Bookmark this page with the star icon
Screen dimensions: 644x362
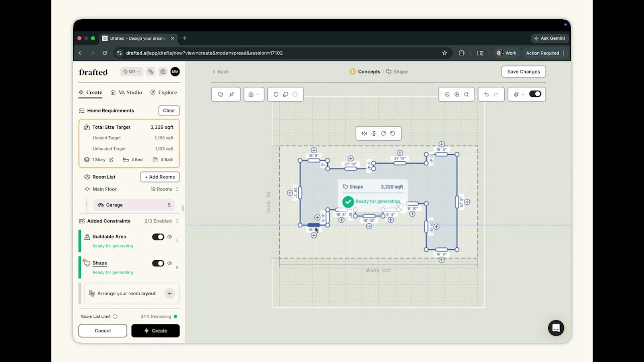point(445,53)
